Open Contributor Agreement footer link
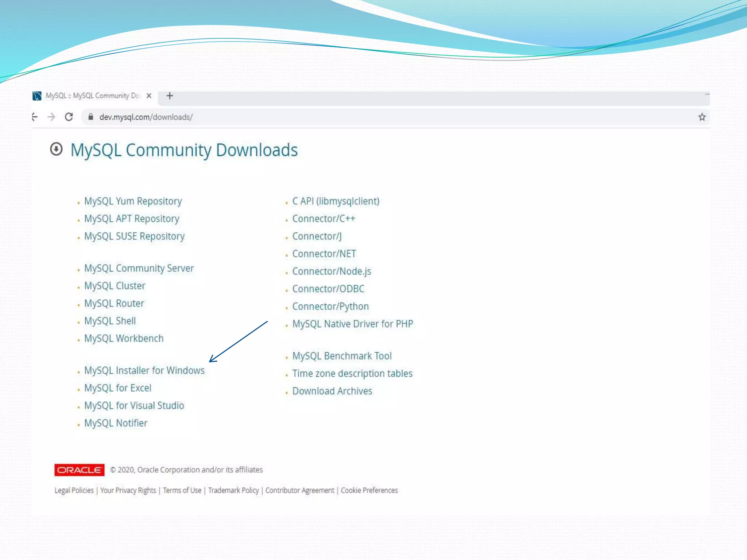Viewport: 747px width, 560px height. [x=300, y=490]
